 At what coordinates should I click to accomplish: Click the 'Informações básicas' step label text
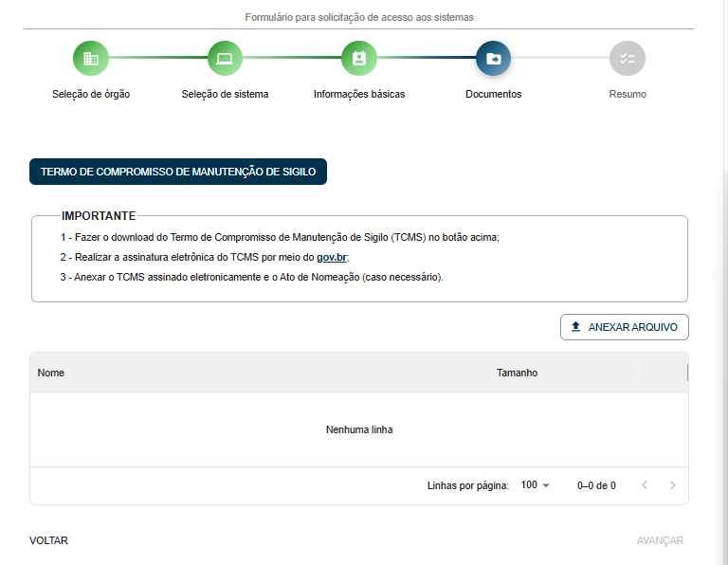[359, 94]
